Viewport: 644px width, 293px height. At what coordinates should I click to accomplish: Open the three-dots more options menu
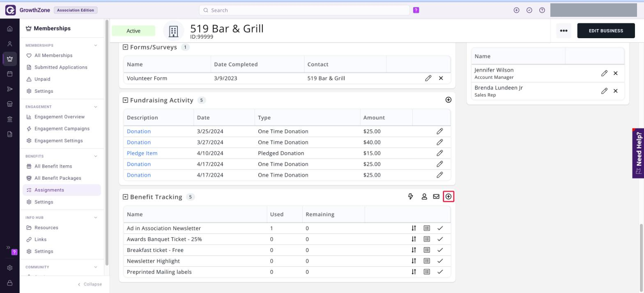click(x=563, y=31)
